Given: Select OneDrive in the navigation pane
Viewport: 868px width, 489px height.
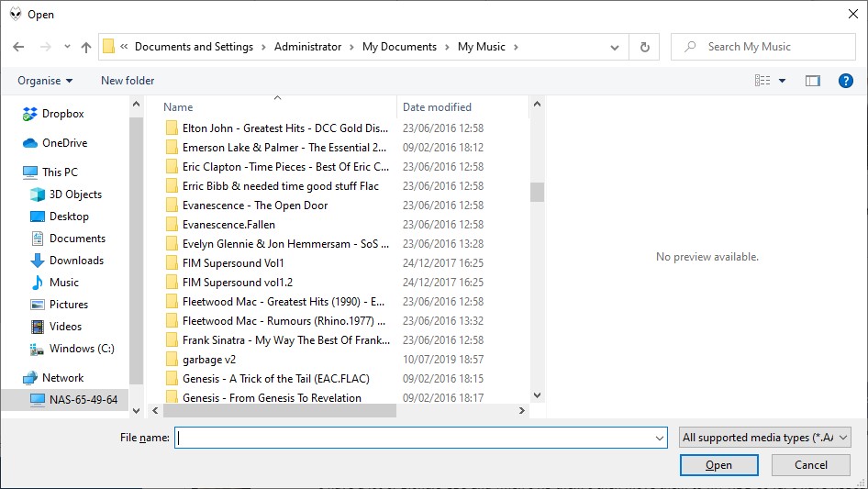Looking at the screenshot, I should click(x=55, y=143).
